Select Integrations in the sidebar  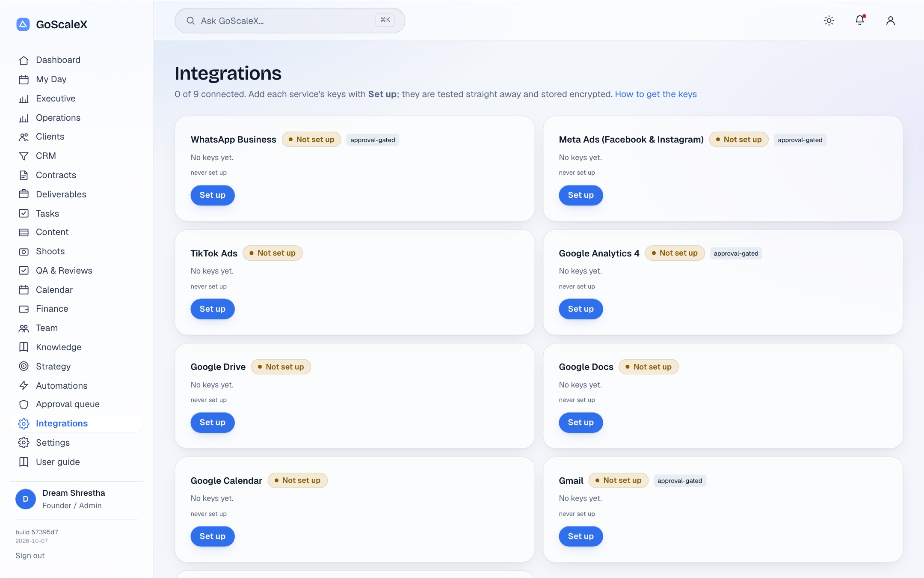pos(77,423)
